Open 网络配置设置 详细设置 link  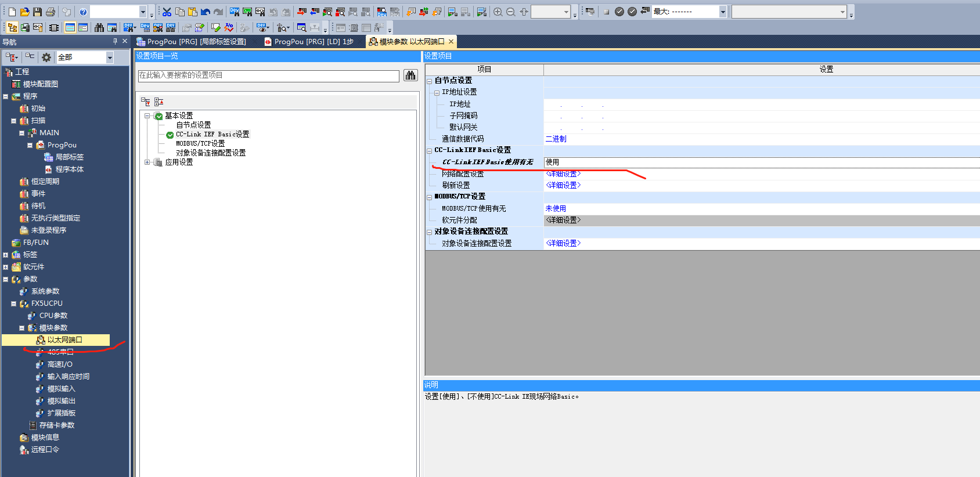click(x=563, y=174)
